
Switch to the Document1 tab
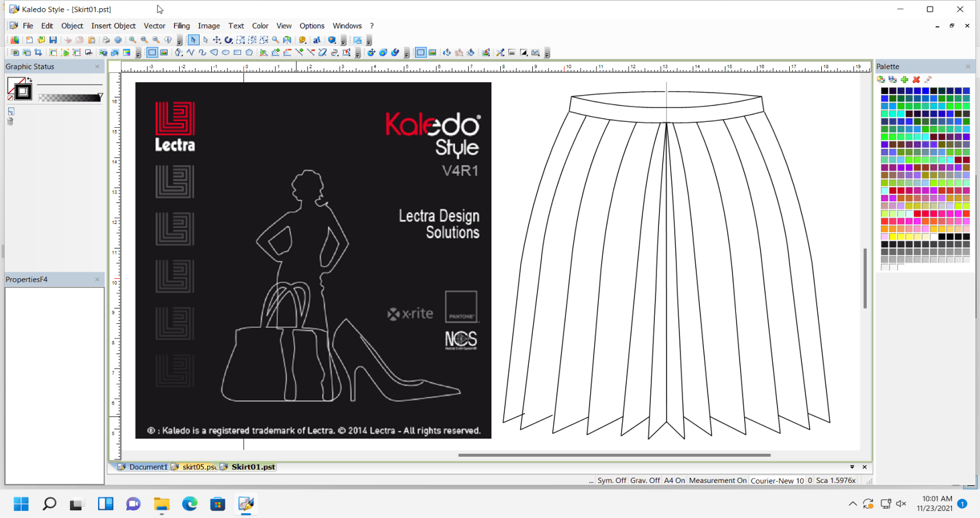click(143, 467)
